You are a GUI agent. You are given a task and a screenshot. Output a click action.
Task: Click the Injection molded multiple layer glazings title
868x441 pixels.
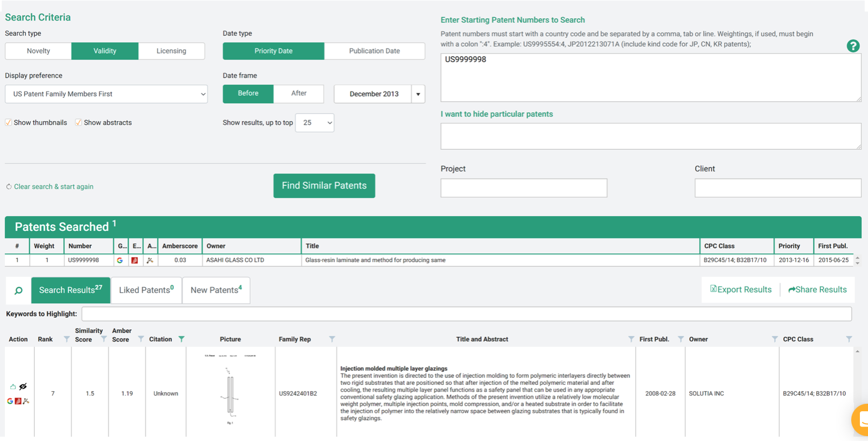394,369
